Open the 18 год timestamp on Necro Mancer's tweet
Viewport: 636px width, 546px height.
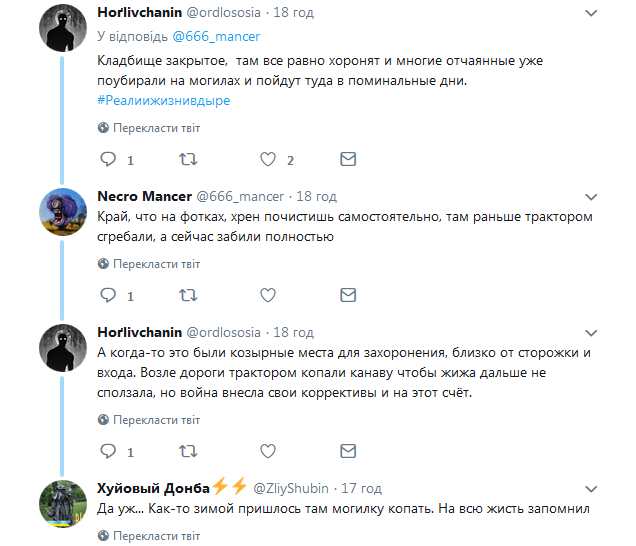pos(316,196)
